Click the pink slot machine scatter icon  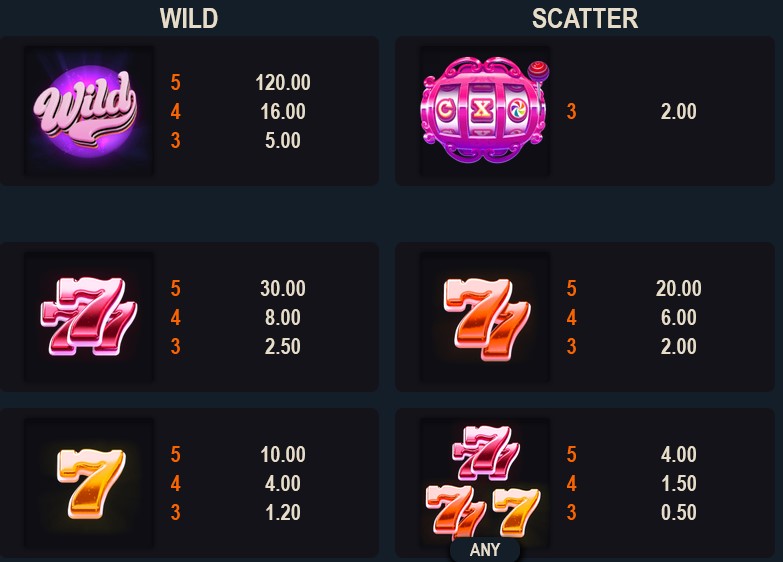pyautogui.click(x=485, y=110)
